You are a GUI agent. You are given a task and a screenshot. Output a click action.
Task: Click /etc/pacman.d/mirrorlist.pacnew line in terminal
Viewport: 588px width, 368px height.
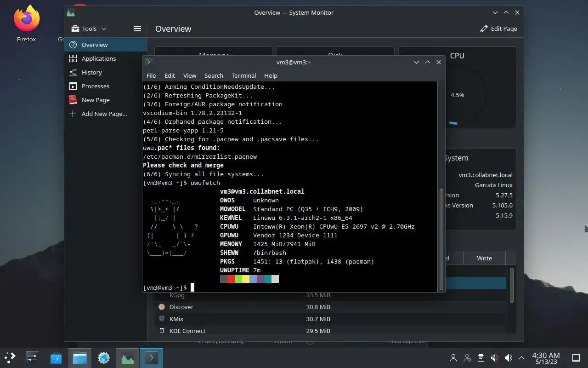pos(200,156)
